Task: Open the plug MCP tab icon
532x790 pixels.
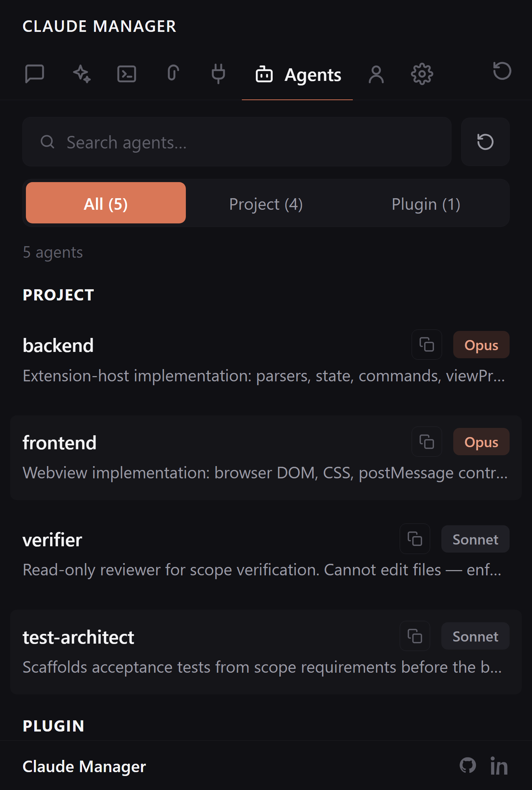Action: 218,74
